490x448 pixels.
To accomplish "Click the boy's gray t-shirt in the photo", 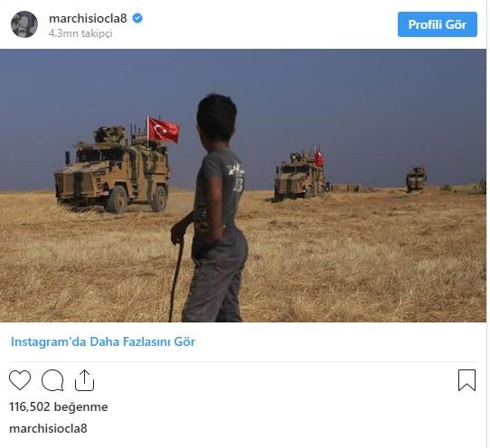I will [219, 187].
